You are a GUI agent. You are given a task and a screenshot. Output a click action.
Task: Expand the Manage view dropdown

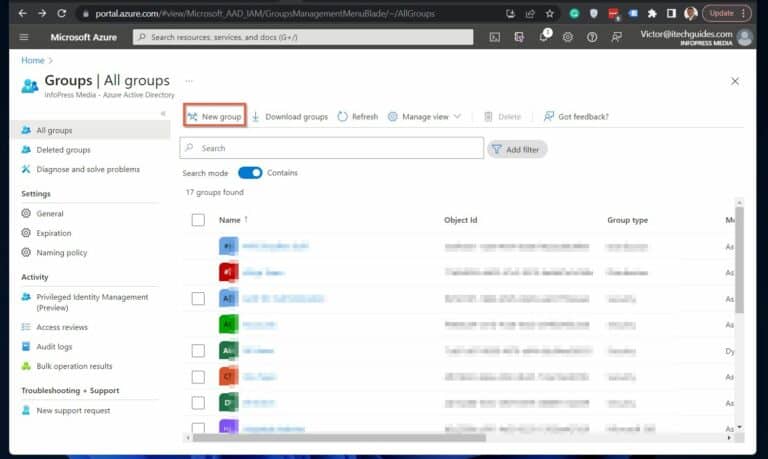point(424,117)
